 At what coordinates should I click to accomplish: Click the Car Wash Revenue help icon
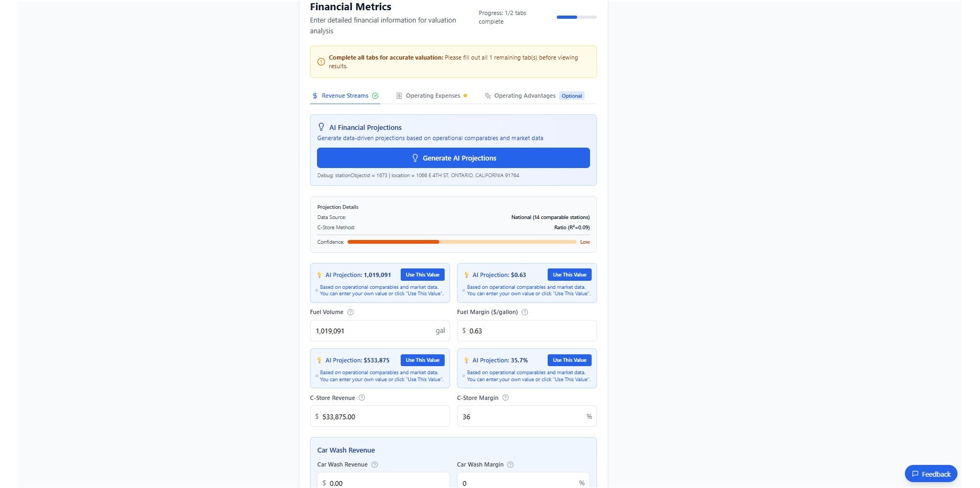tap(375, 464)
